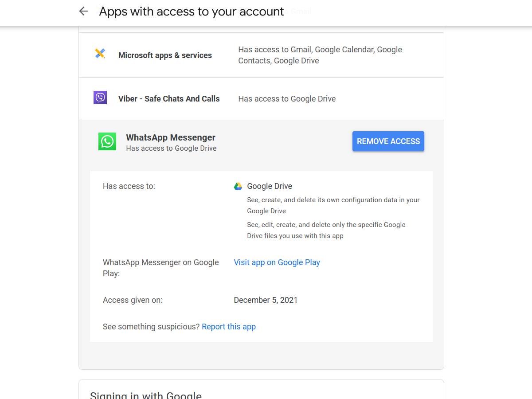Select the Apps with access to your account heading
The image size is (532, 399).
(x=192, y=12)
